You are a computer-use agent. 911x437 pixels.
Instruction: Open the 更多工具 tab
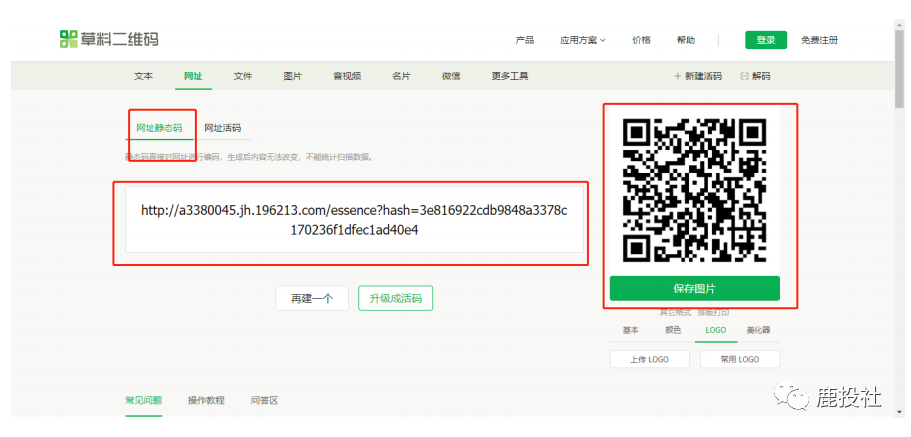coord(510,76)
